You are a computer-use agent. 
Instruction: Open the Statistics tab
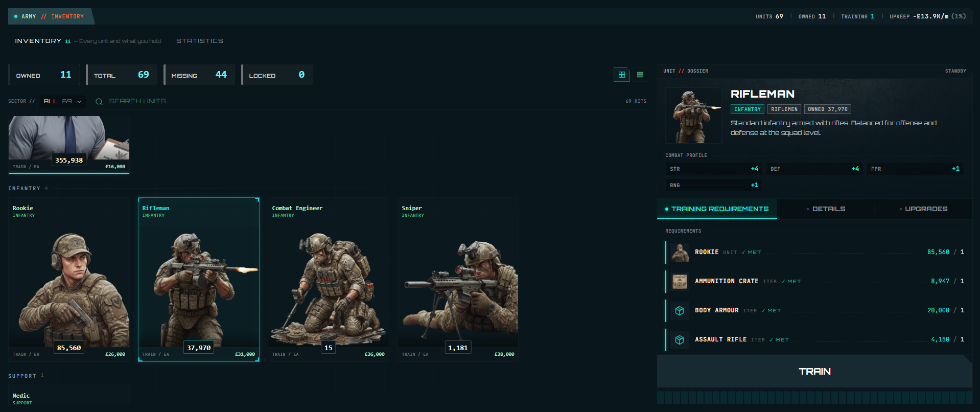coord(200,41)
